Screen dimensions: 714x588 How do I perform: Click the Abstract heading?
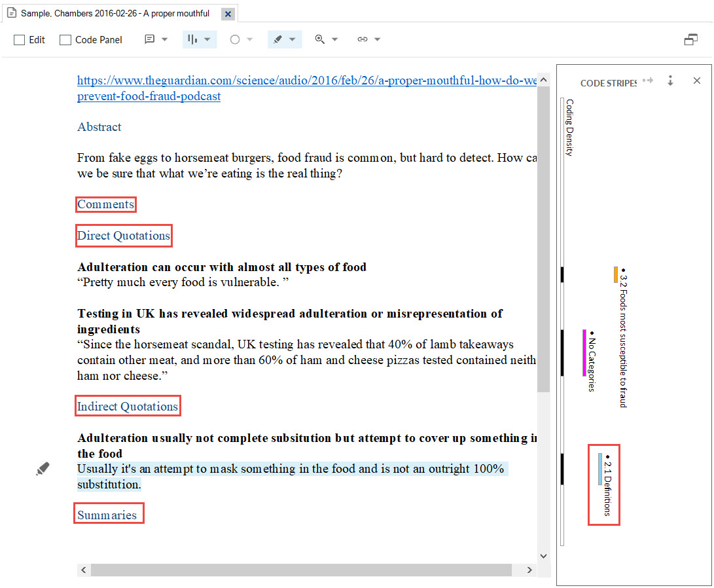pyautogui.click(x=99, y=127)
